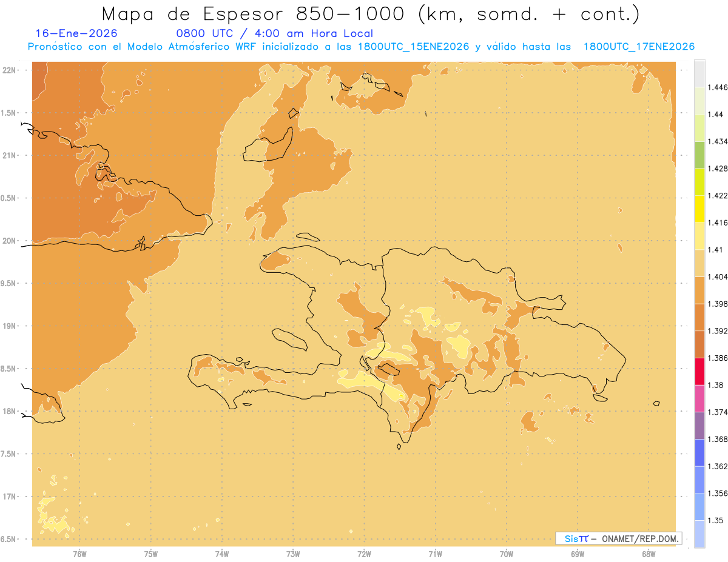Click the legend value 1.398
The height and width of the screenshot is (562, 728).
coord(718,304)
